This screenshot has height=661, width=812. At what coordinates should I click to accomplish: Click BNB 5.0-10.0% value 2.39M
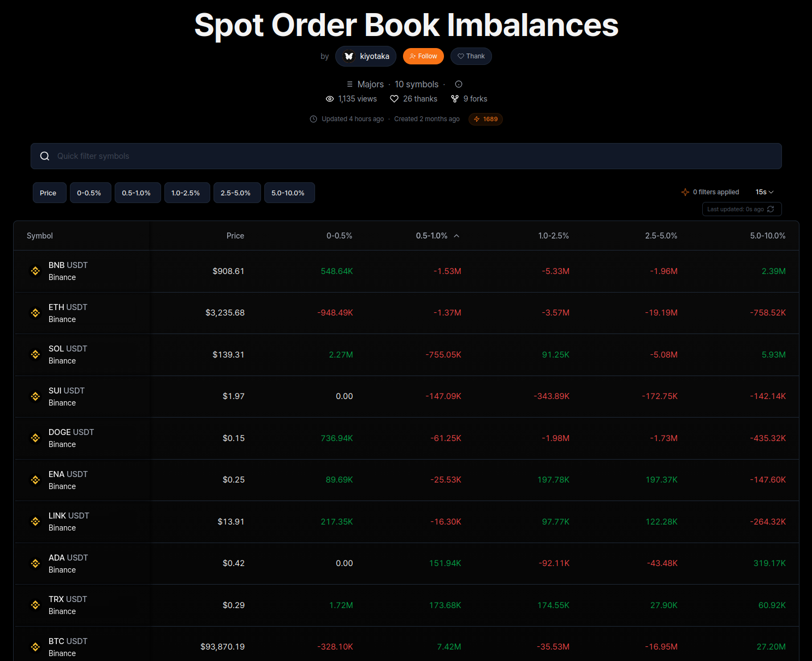click(x=774, y=271)
